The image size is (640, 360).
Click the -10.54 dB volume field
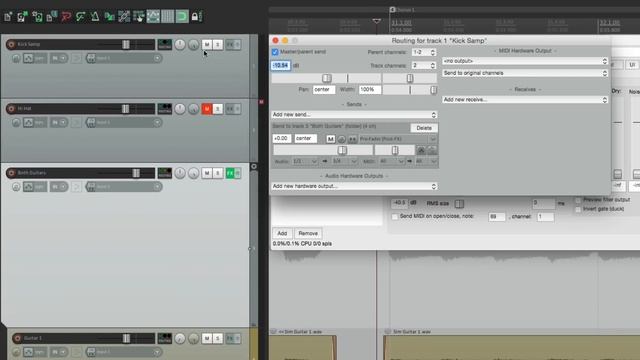[x=281, y=65]
